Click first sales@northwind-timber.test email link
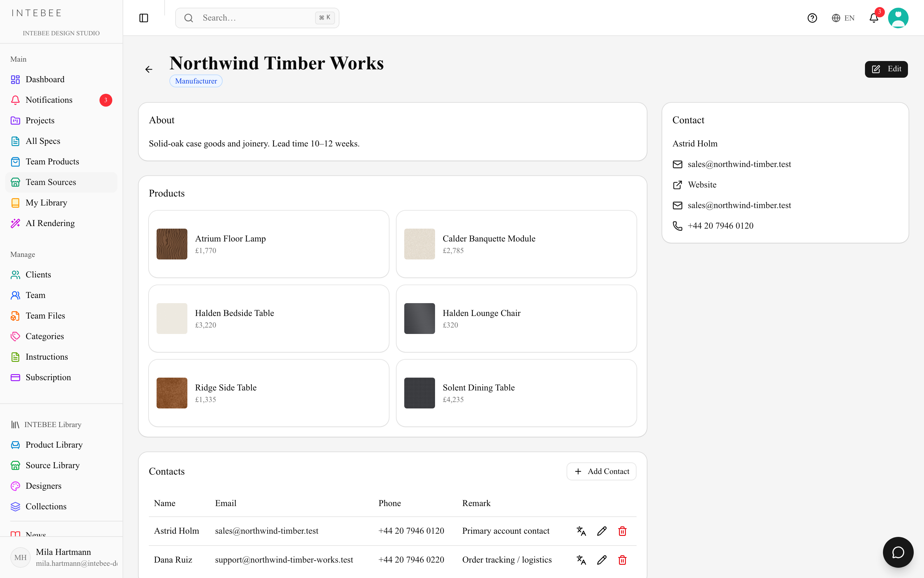This screenshot has height=578, width=924. click(x=739, y=164)
